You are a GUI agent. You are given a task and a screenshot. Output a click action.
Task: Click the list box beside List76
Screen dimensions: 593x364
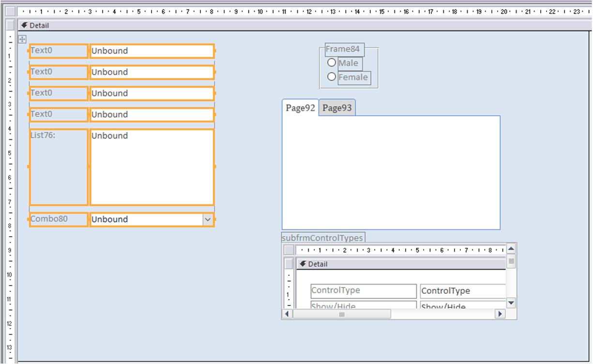152,167
